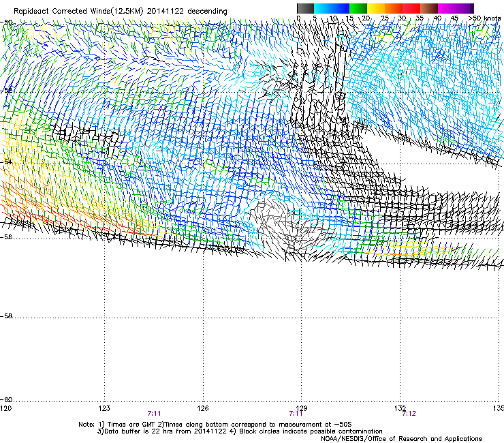Click the green 15-20 knots legend swatch

358,8
